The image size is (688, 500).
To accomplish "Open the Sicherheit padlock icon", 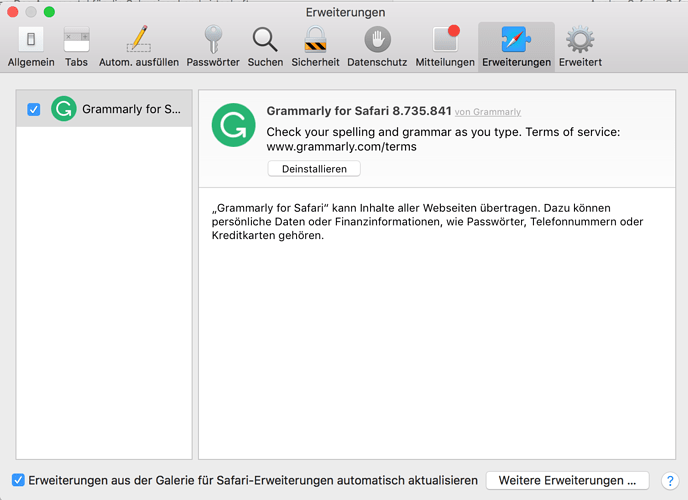I will 315,39.
